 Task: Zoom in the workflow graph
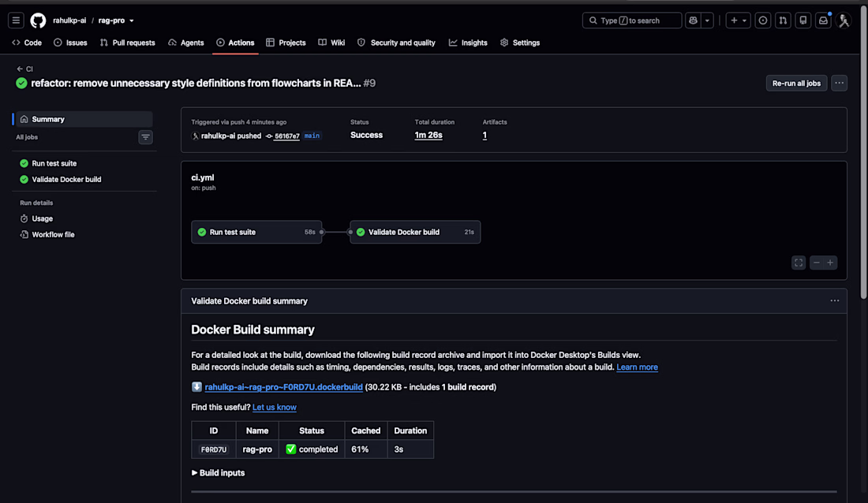click(830, 263)
